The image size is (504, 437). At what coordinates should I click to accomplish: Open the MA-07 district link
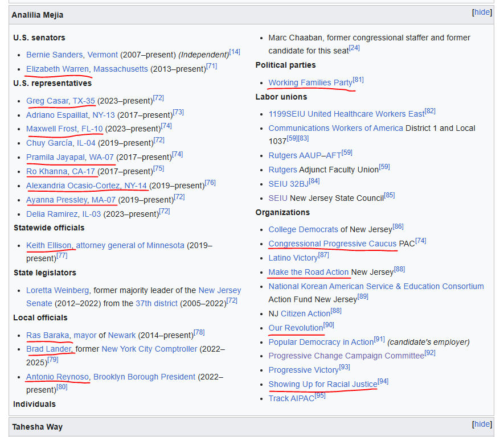coord(104,200)
